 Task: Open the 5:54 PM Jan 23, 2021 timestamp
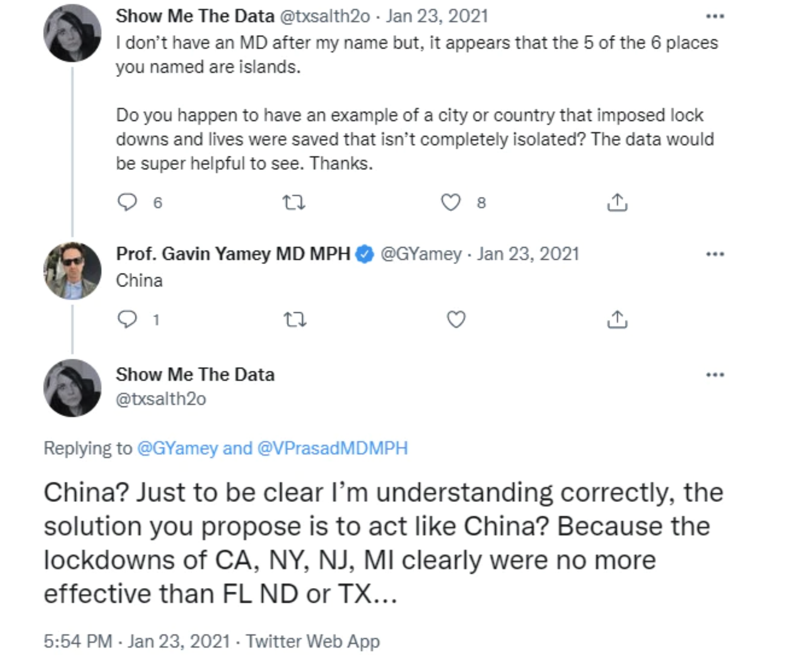[137, 641]
